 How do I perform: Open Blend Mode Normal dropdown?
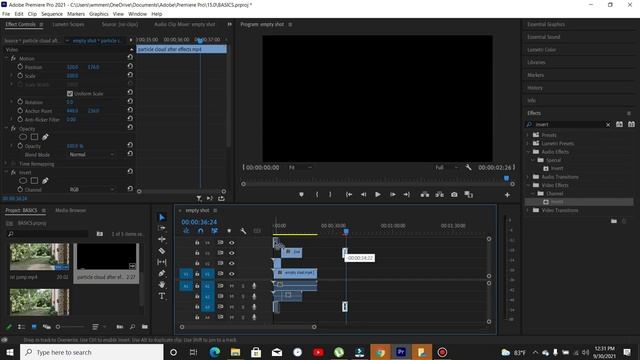(x=92, y=155)
